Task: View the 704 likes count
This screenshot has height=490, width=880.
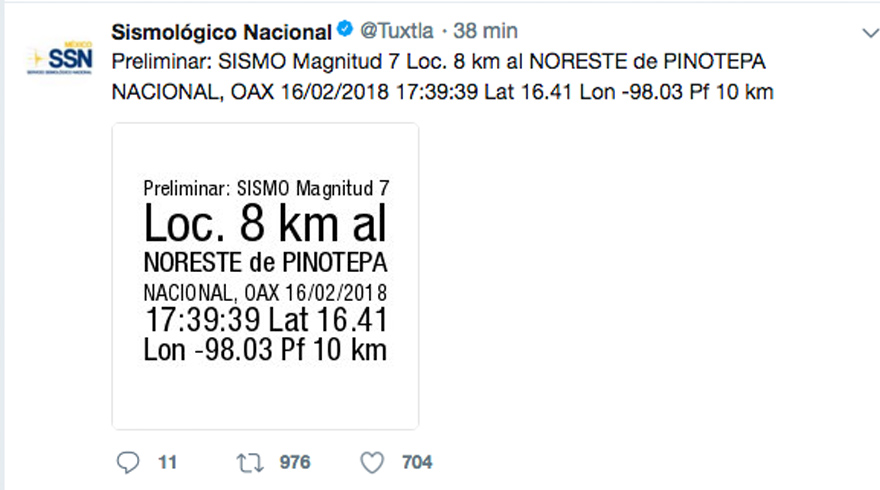Action: point(416,462)
